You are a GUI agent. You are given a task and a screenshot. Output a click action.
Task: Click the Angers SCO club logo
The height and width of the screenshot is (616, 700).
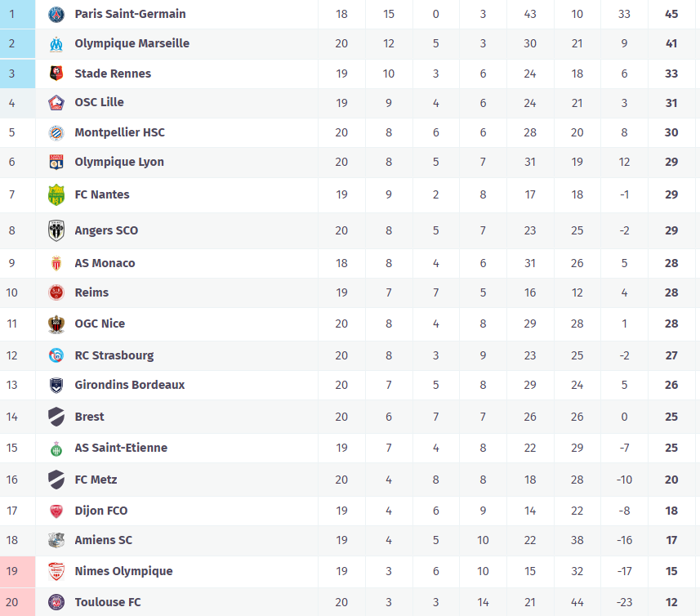coord(56,230)
